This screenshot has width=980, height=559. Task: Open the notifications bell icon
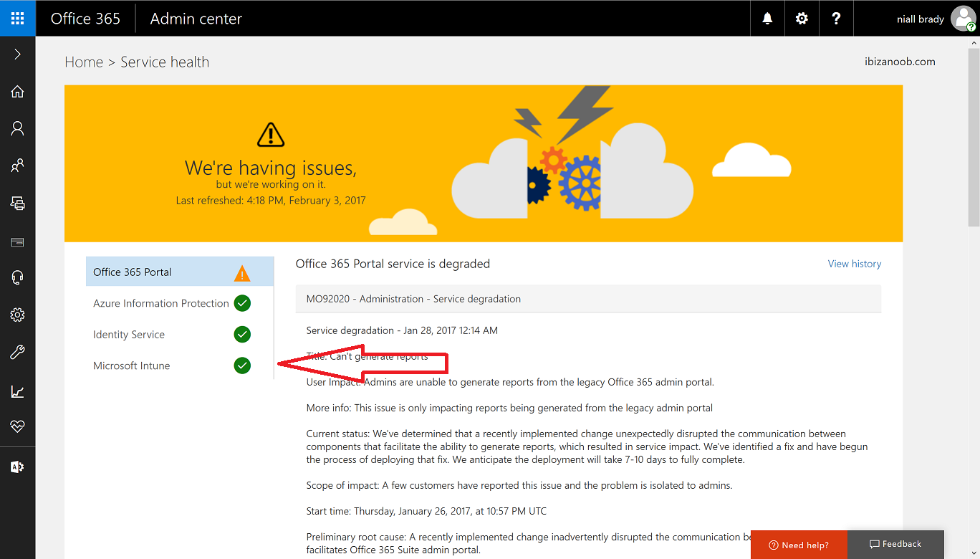point(767,19)
